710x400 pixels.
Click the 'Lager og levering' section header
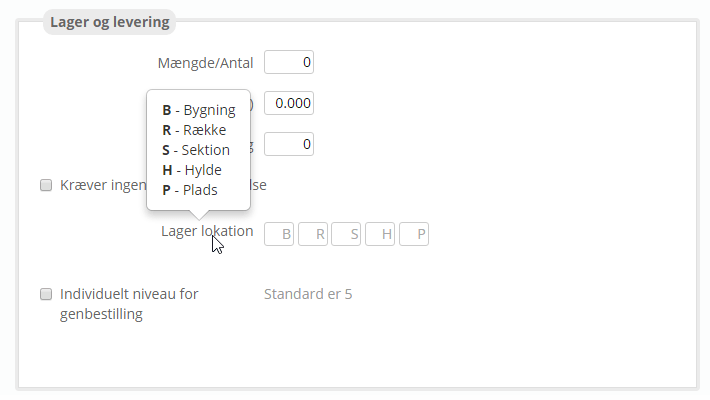(110, 22)
